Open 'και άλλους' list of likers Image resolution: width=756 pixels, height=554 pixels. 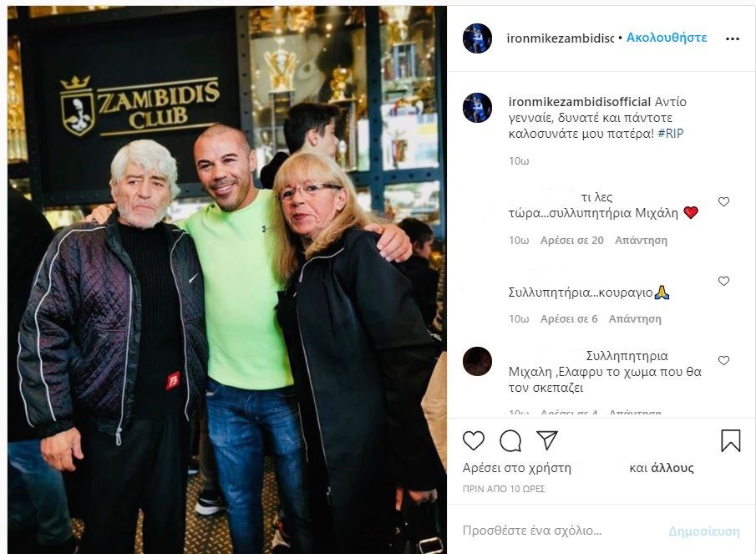(x=662, y=468)
